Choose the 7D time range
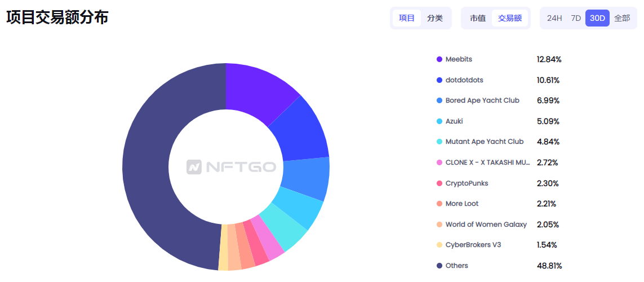The height and width of the screenshot is (282, 644). 576,18
